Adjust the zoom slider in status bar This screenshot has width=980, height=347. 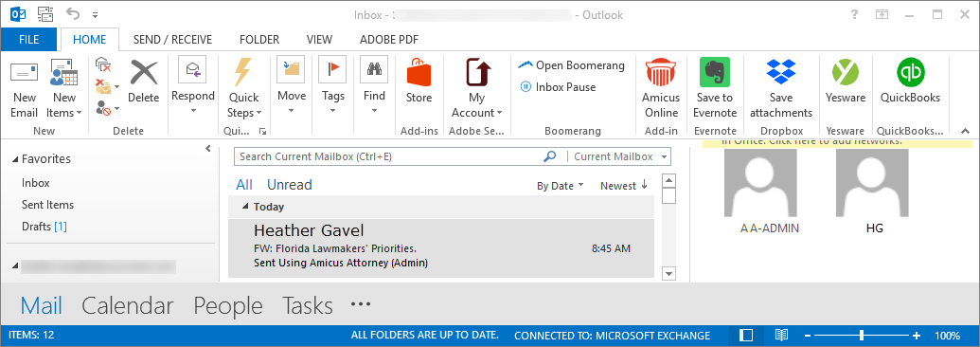(x=861, y=335)
